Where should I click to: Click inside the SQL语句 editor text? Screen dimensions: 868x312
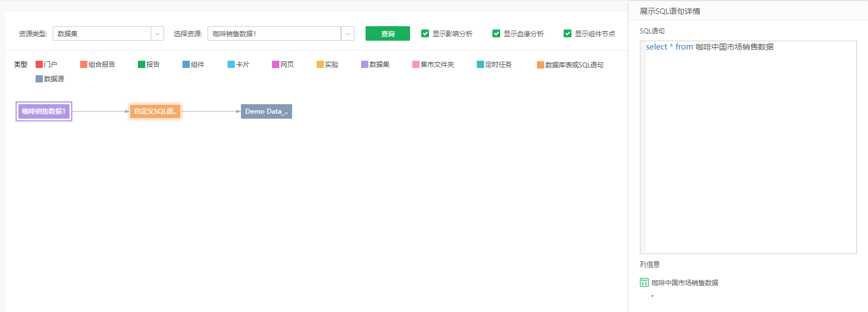click(709, 47)
